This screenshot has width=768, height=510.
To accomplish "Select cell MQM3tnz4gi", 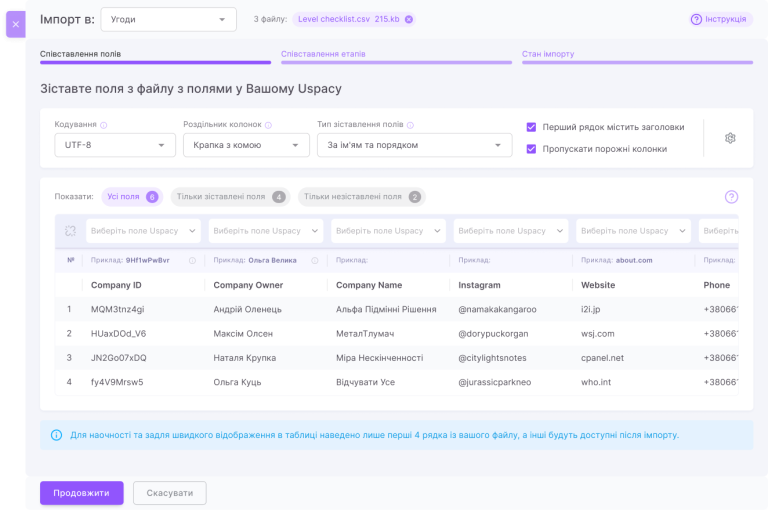I will coord(118,310).
